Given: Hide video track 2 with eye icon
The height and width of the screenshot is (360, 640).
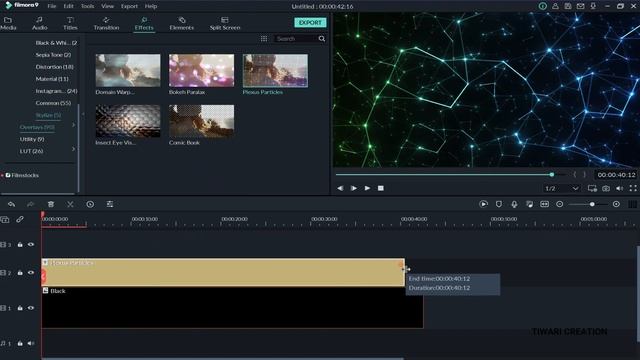Looking at the screenshot, I should (31, 272).
